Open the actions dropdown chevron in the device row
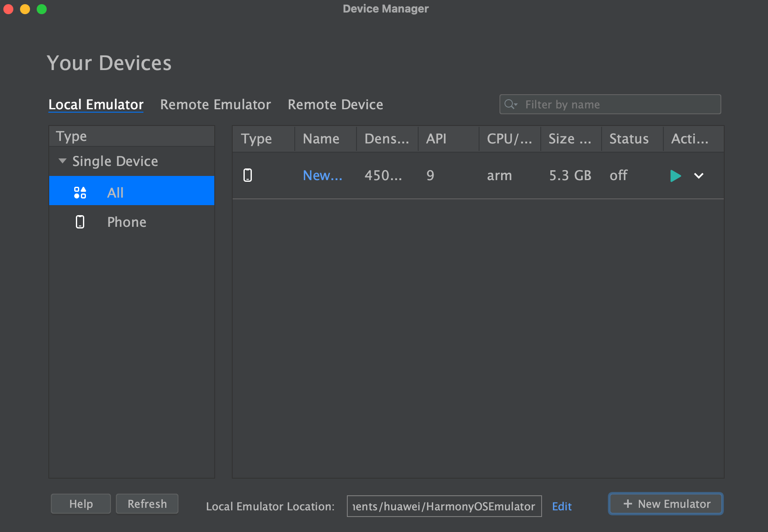 699,176
